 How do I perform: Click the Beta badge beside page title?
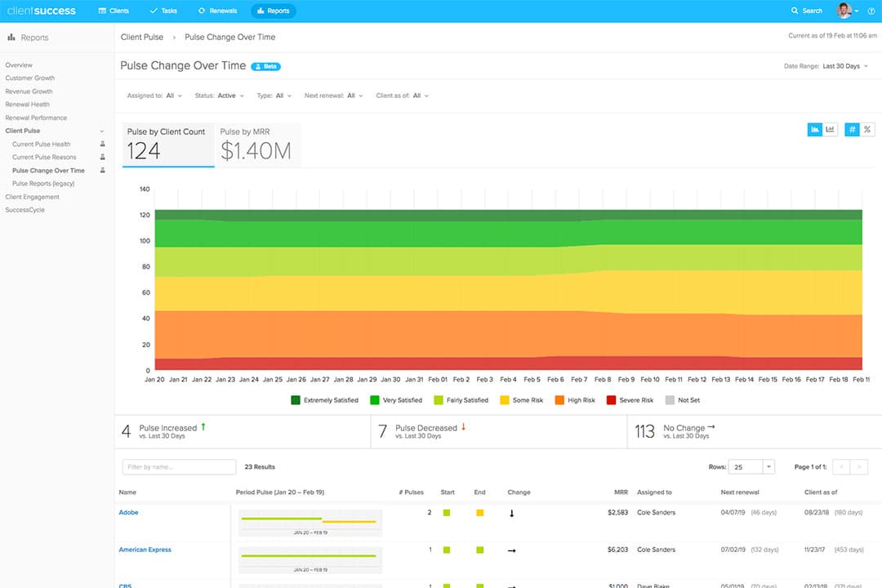pyautogui.click(x=265, y=66)
